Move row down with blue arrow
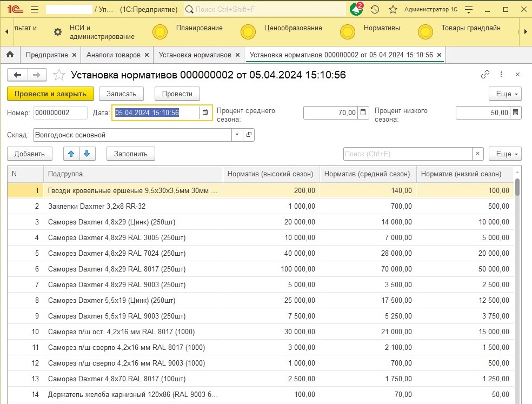532x404 pixels. [88, 154]
